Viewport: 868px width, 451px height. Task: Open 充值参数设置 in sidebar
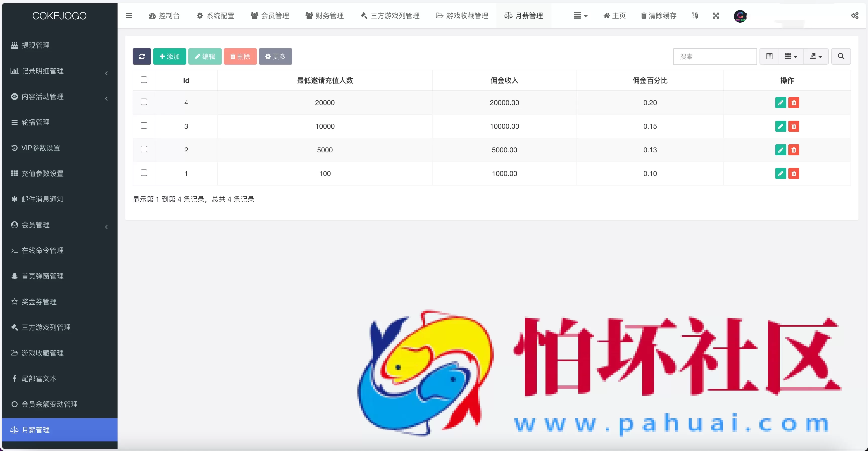(x=42, y=173)
